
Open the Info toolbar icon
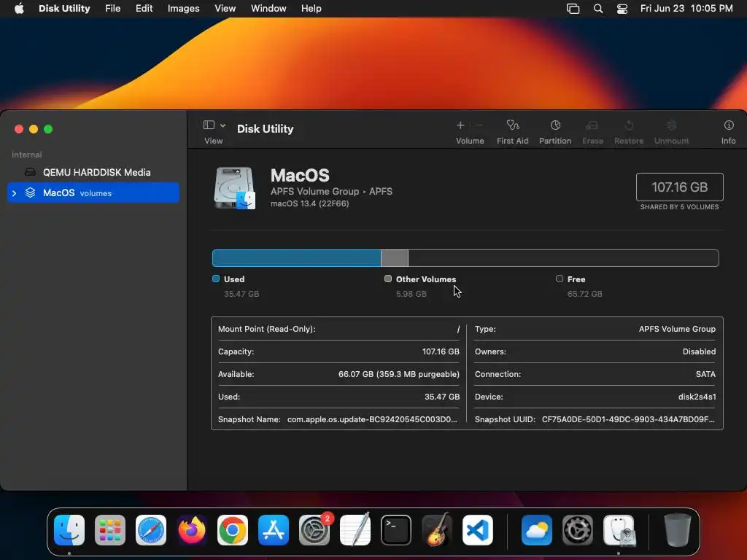(729, 125)
